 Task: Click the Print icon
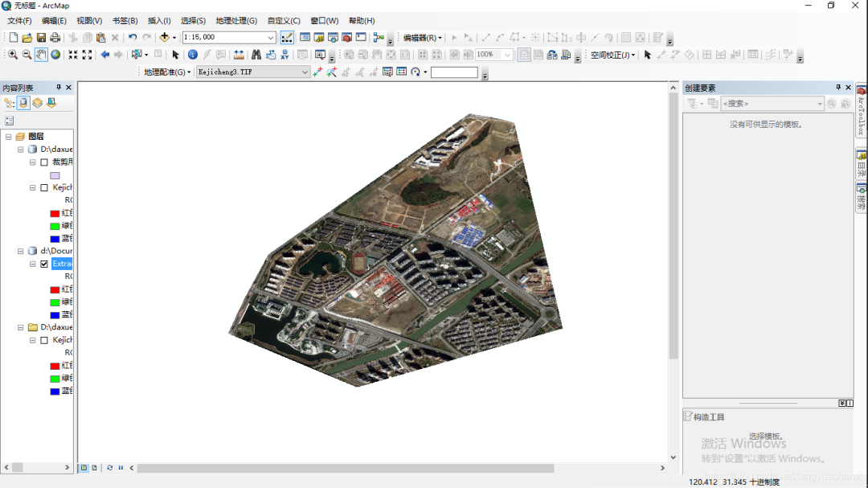(x=55, y=38)
